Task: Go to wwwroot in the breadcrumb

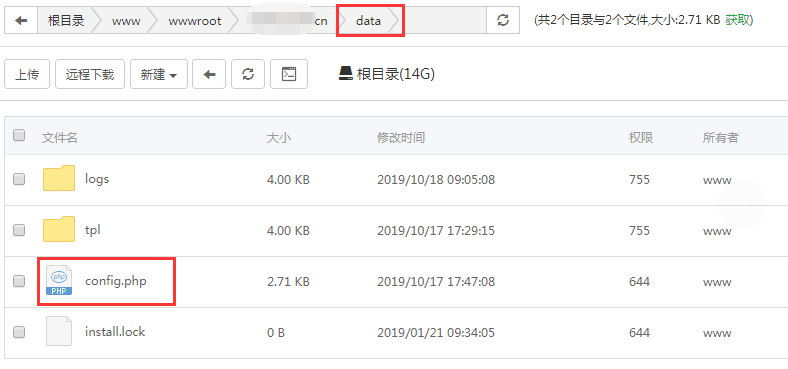Action: pos(194,21)
